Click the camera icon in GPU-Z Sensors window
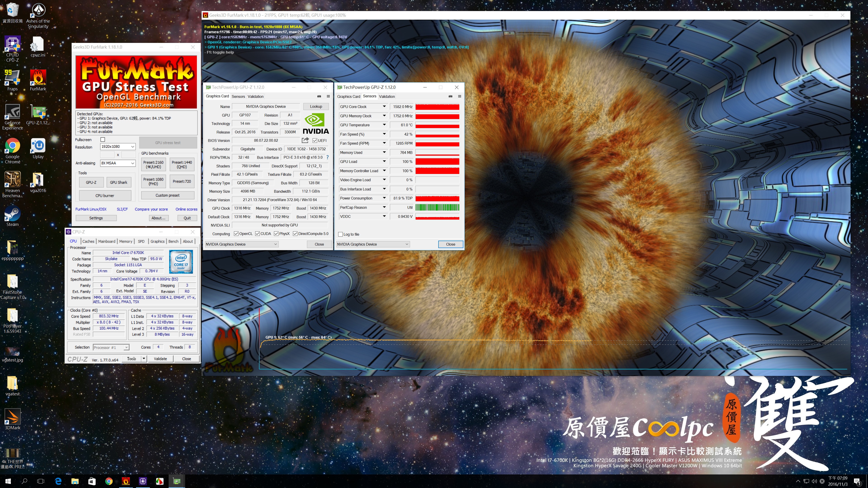Screen dimensions: 868x488 (451, 96)
